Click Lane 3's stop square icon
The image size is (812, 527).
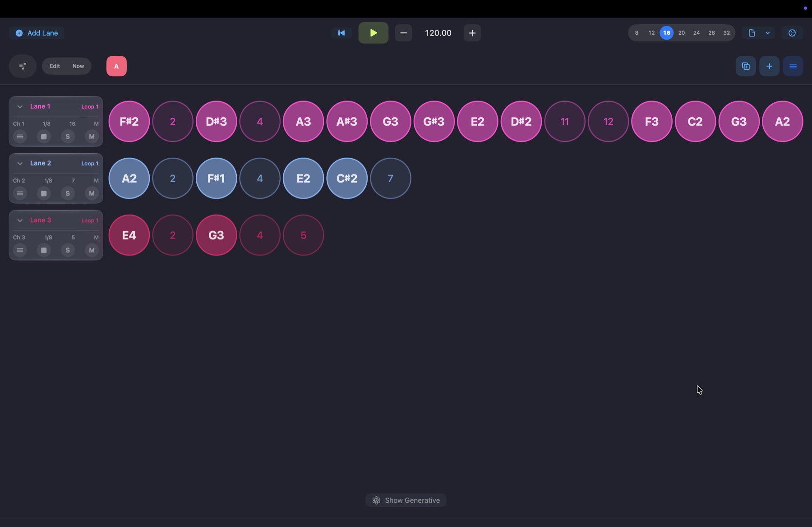click(x=44, y=250)
